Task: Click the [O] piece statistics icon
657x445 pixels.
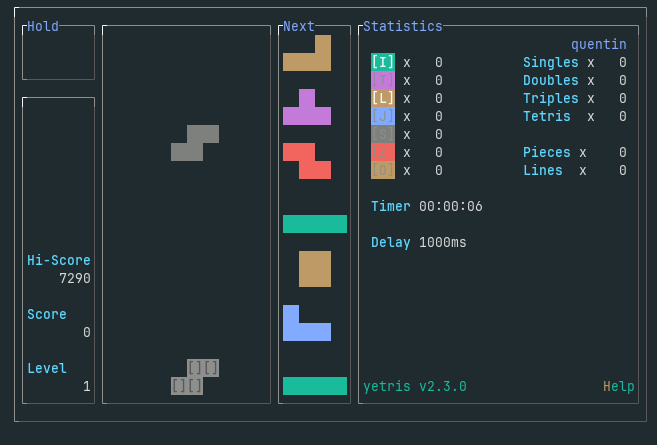Action: tap(383, 170)
